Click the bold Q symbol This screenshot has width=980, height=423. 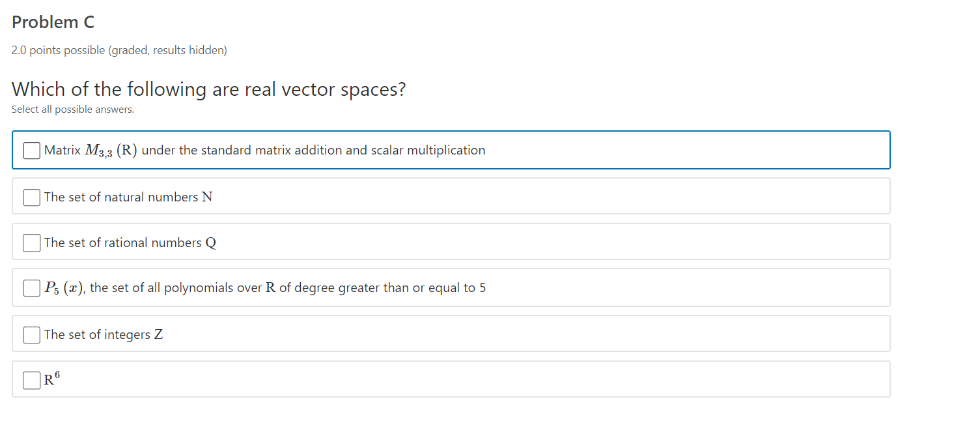(210, 243)
